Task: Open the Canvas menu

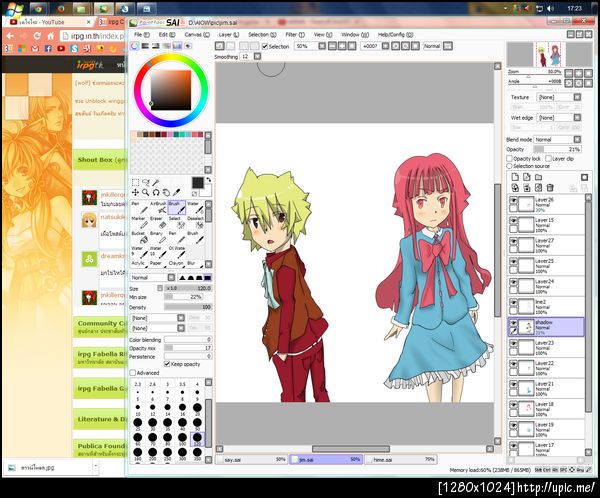Action: [197, 34]
